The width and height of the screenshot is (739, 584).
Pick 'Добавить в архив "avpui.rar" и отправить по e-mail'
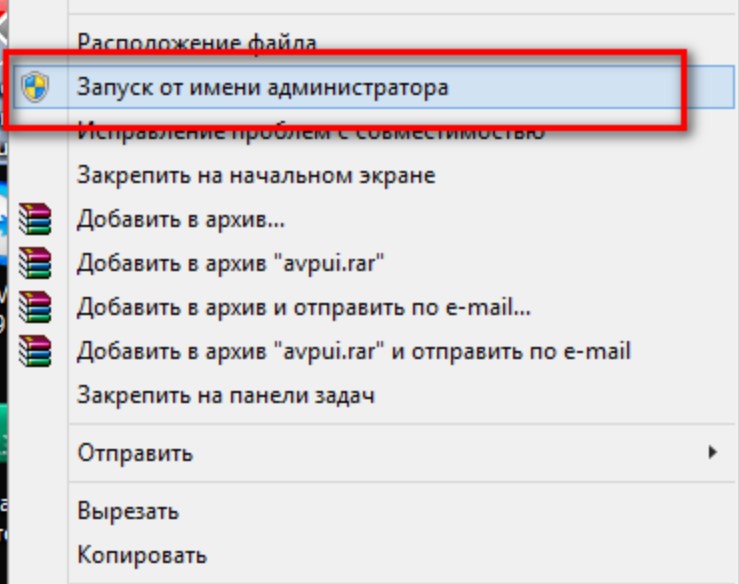(x=353, y=351)
